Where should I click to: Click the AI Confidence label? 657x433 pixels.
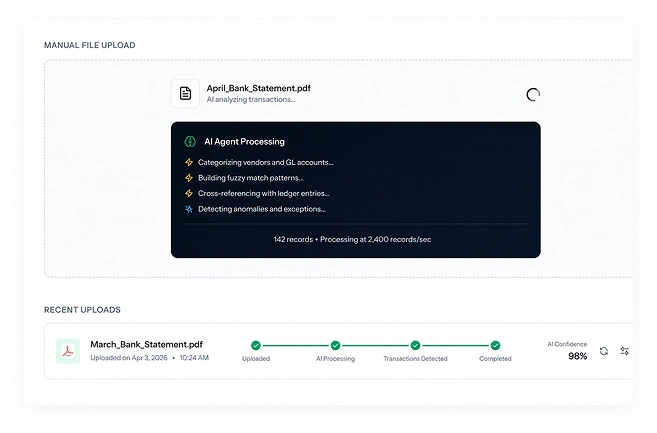coord(567,344)
